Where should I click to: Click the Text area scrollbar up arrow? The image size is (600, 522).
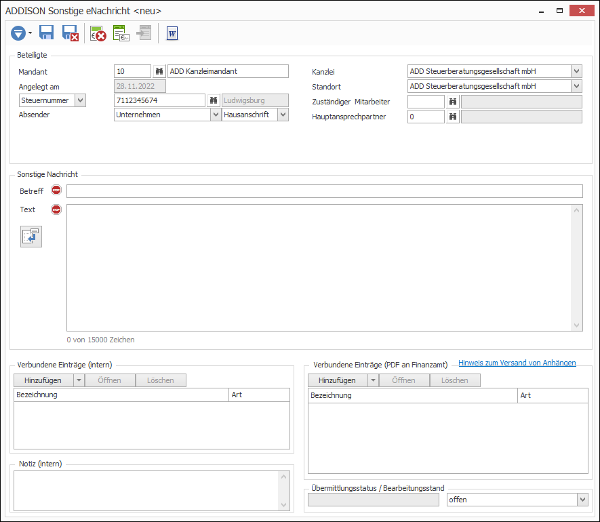577,210
